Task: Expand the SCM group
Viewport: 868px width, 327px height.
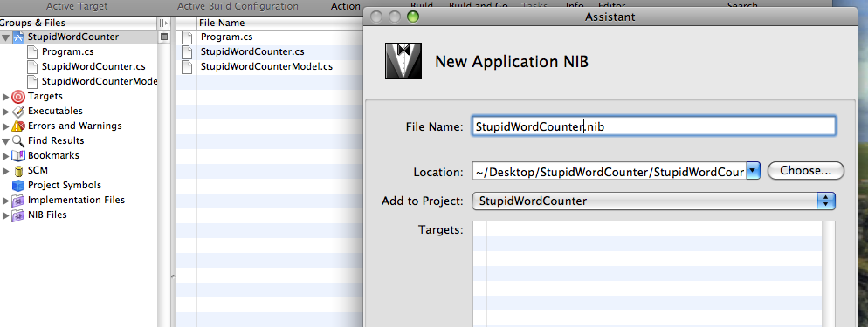Action: pyautogui.click(x=6, y=171)
